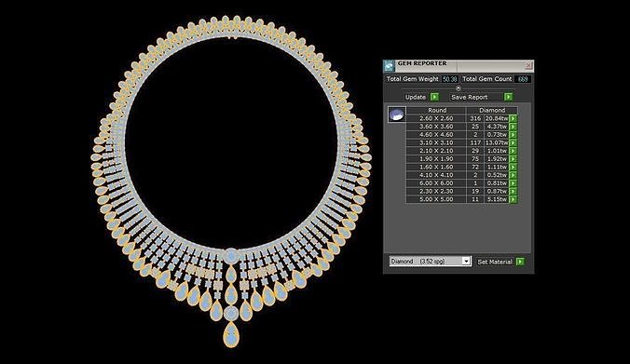This screenshot has width=630, height=364.
Task: Click green arrow for 4.10 X 4.10 row
Action: (514, 175)
